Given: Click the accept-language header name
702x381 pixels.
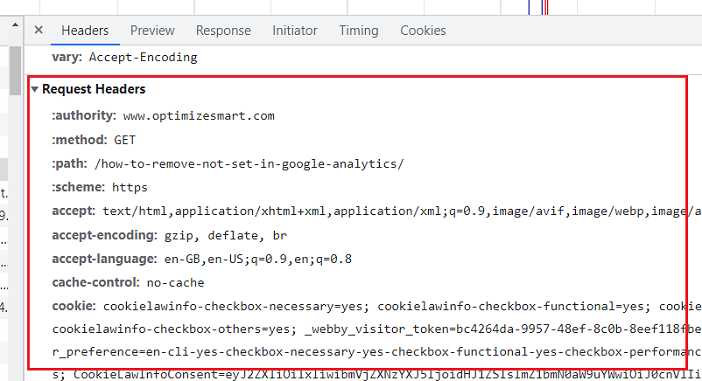Looking at the screenshot, I should pyautogui.click(x=104, y=259).
